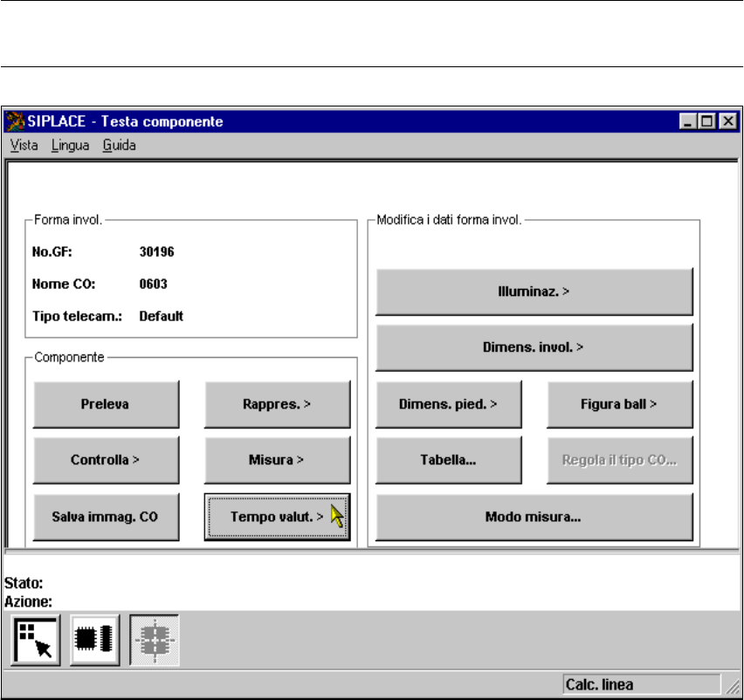Expand the Rappres. submenu button

pyautogui.click(x=277, y=404)
